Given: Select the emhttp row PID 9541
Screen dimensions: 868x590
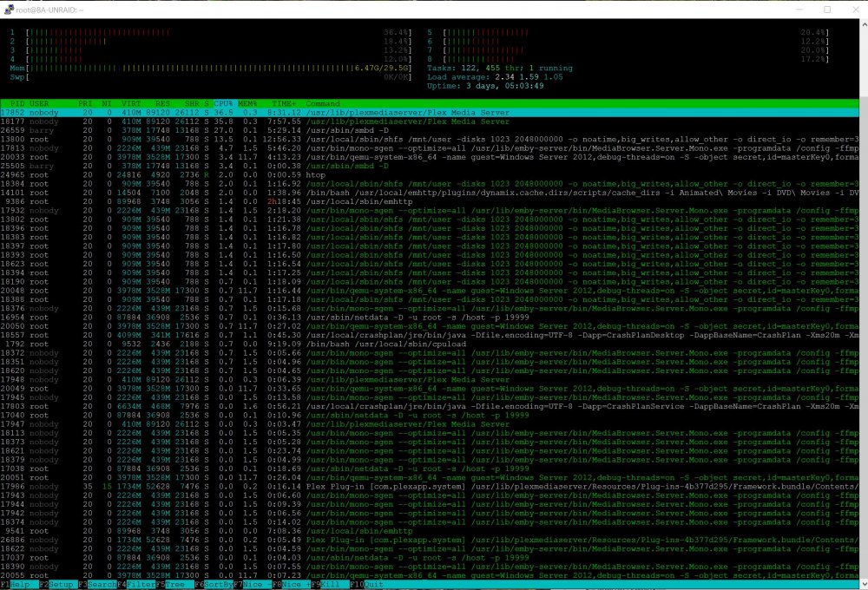Looking at the screenshot, I should pos(430,531).
